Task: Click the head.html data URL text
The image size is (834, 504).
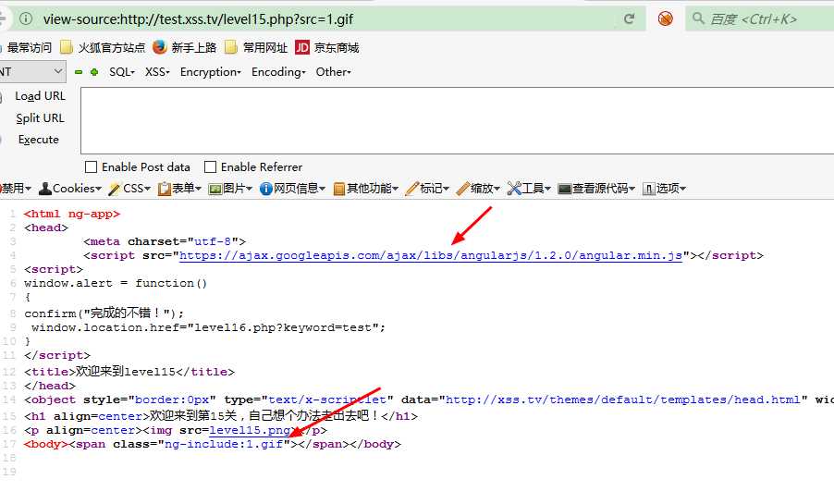Action: [x=623, y=400]
